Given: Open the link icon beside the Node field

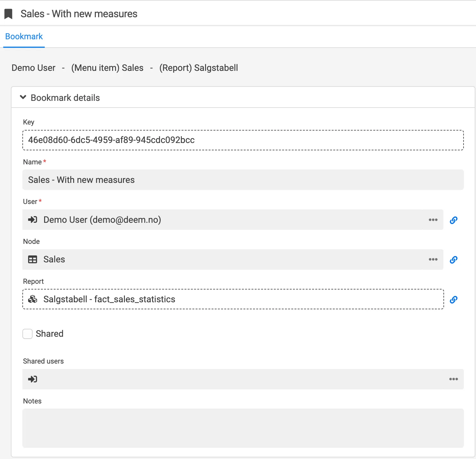Looking at the screenshot, I should (x=454, y=260).
